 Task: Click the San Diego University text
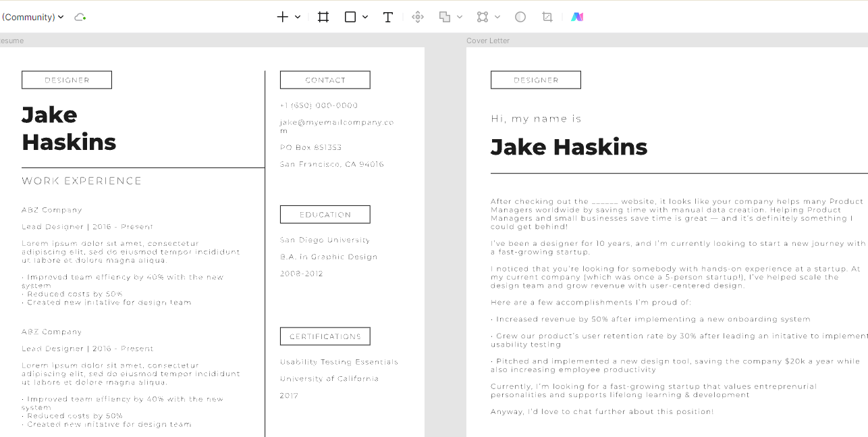[325, 240]
